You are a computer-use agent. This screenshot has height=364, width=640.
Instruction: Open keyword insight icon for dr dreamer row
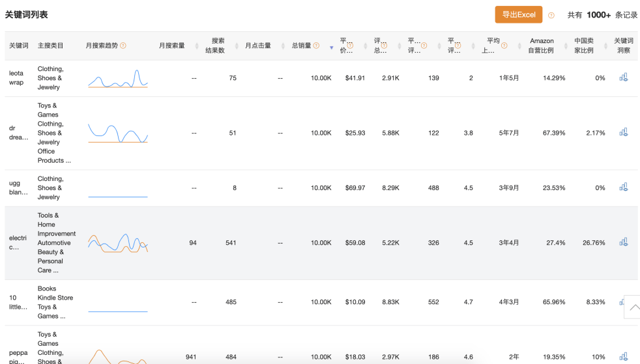pyautogui.click(x=624, y=133)
